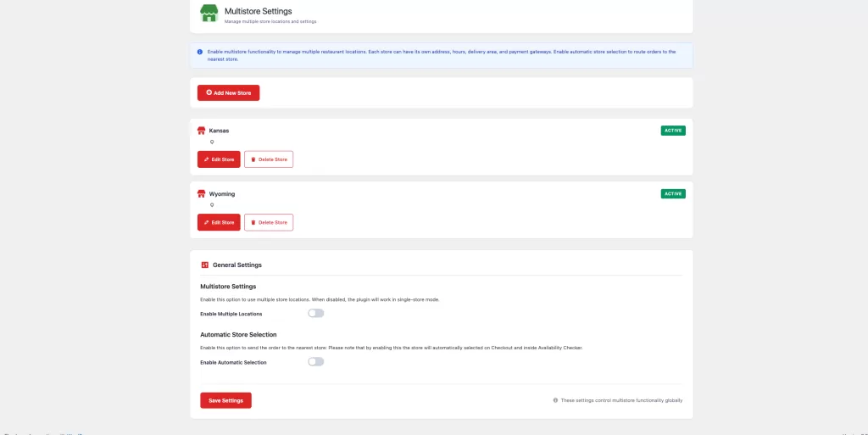
Task: Click the ACTIVE badge on the Wyoming store
Action: 672,193
